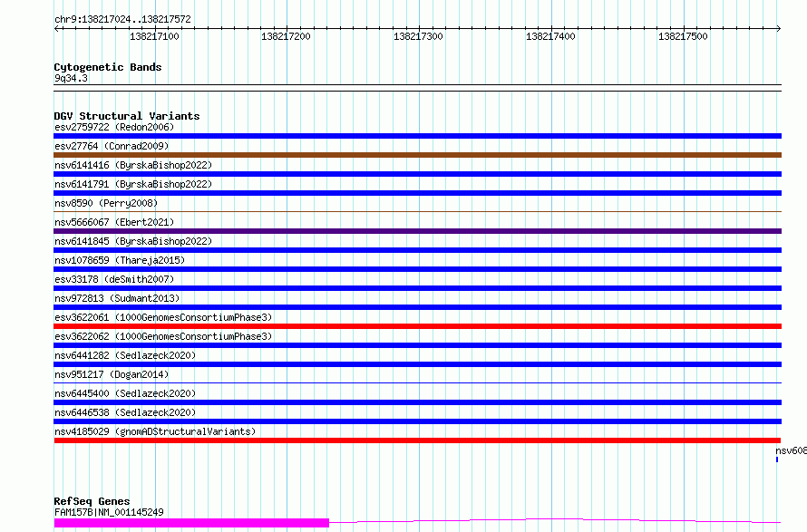The image size is (807, 532).
Task: Click the purple nsv5666067 (Ebert2021) bar
Action: [x=417, y=231]
